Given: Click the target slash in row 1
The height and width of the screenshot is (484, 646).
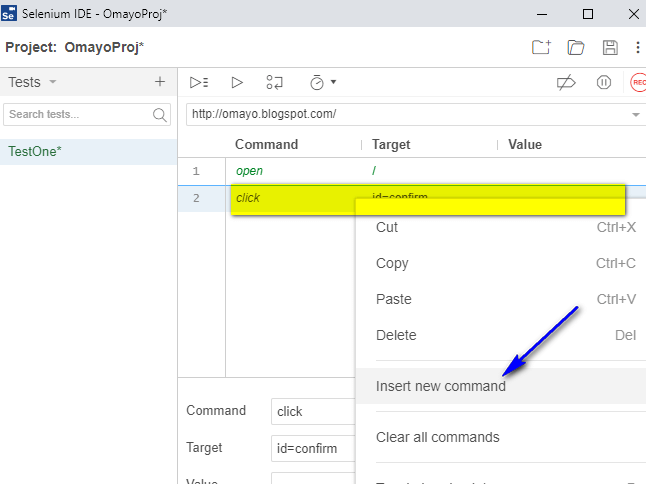Looking at the screenshot, I should tap(374, 171).
